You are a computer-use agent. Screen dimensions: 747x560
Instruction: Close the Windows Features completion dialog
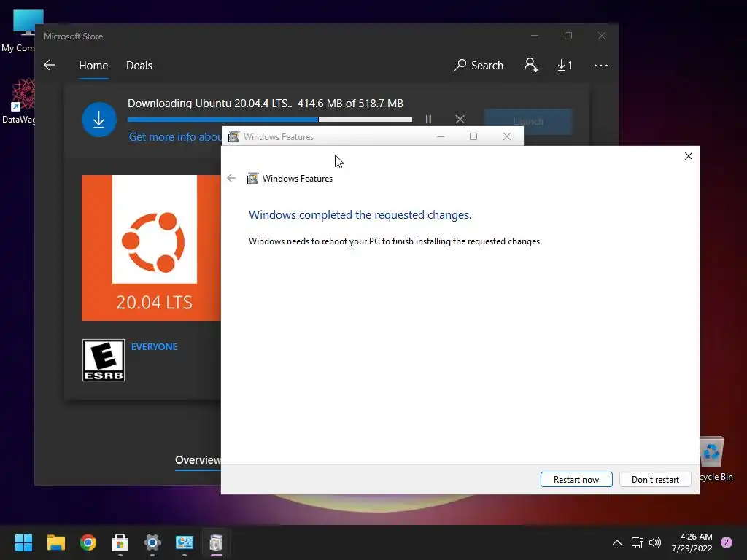pyautogui.click(x=688, y=156)
